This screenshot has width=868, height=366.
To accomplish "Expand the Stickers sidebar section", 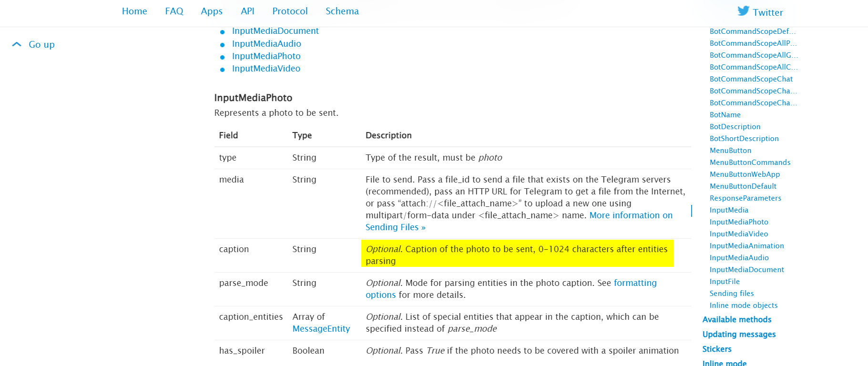I will pos(717,349).
